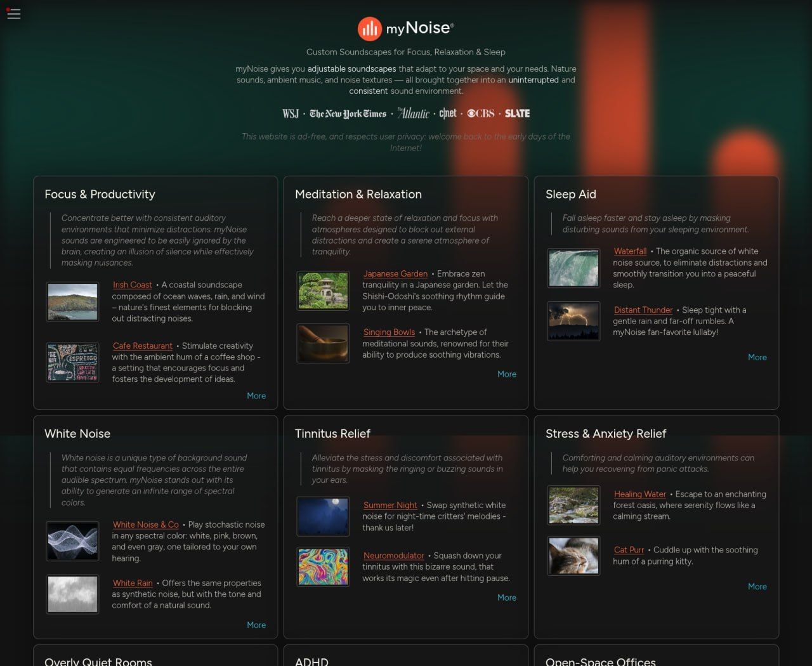The image size is (812, 666).
Task: Click the Focus & Productivity heading
Action: 100,194
